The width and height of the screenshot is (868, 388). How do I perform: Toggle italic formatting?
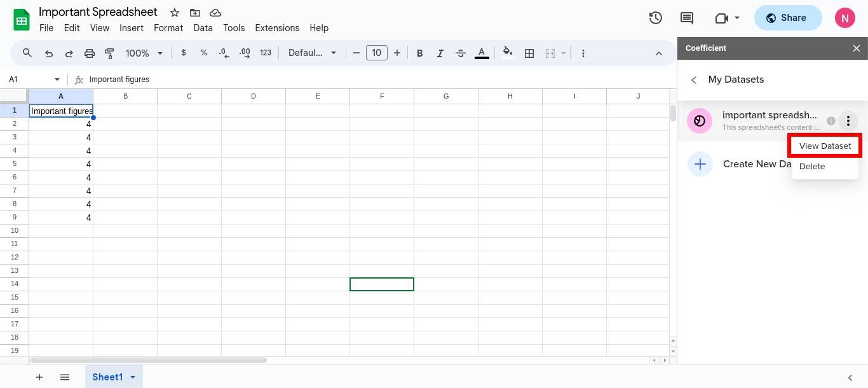[x=440, y=53]
